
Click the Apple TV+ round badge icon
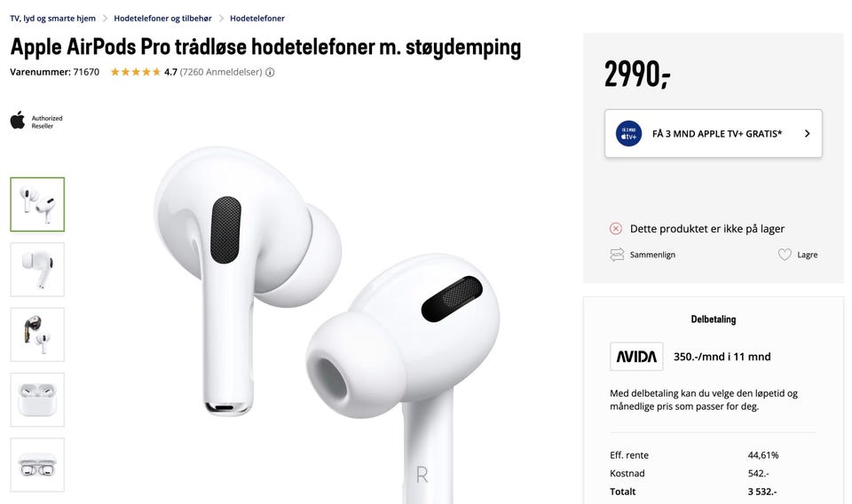click(x=628, y=134)
